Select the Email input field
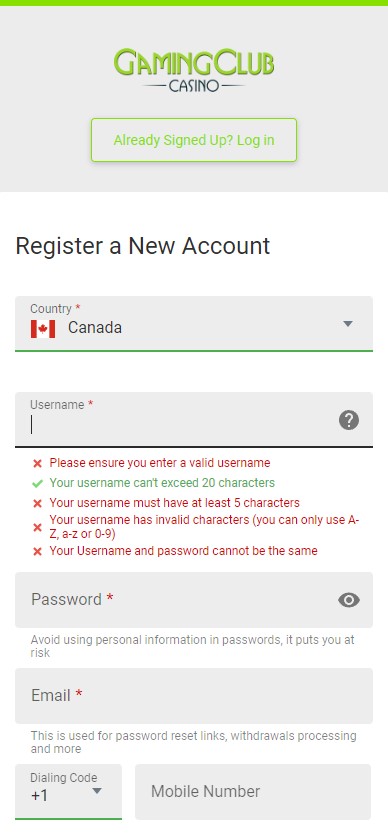Viewport: 388px width, 835px height. [194, 695]
